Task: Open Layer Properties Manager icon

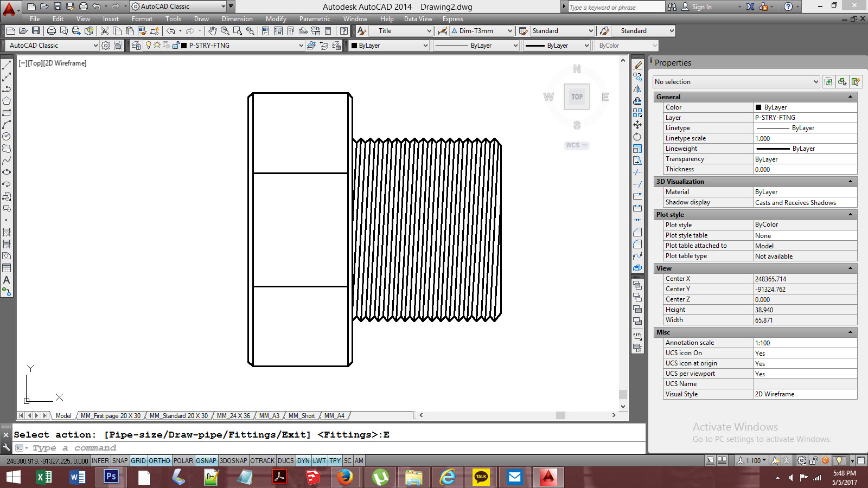Action: [136, 46]
